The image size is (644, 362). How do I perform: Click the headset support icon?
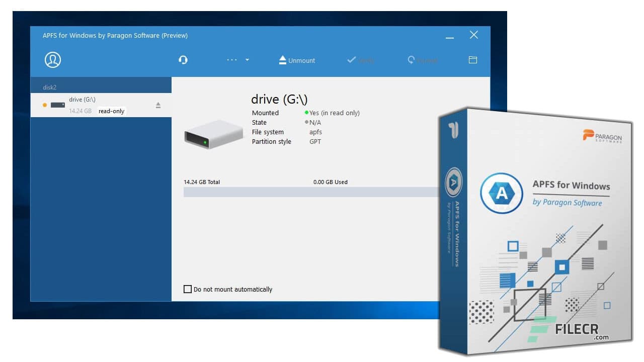[x=183, y=59]
